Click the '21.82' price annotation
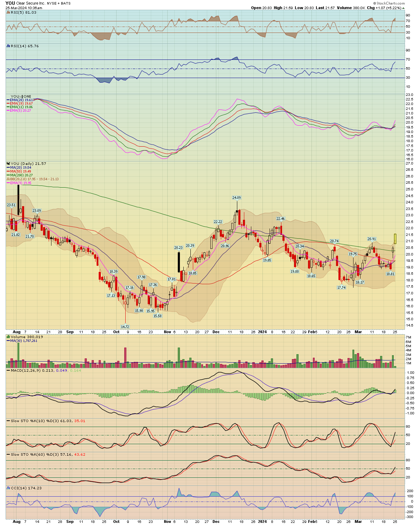Screen dimensions: 420x525 [x=16, y=235]
